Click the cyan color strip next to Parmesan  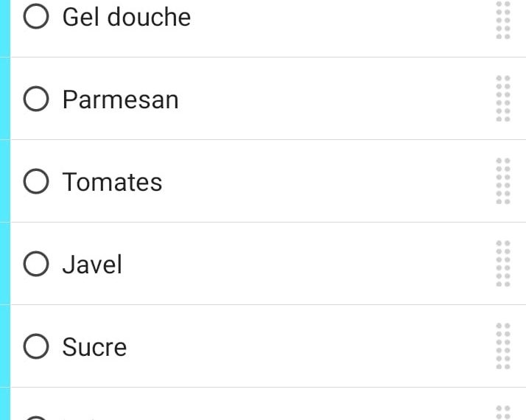(5, 99)
